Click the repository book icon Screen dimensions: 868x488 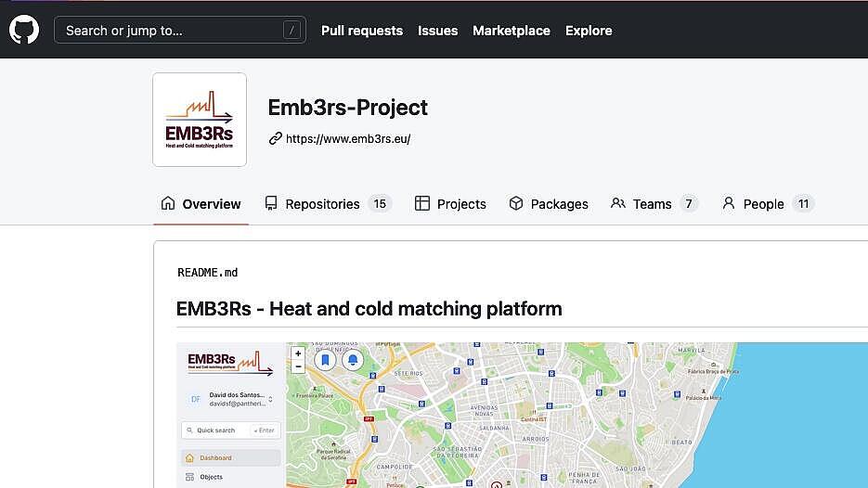[271, 203]
